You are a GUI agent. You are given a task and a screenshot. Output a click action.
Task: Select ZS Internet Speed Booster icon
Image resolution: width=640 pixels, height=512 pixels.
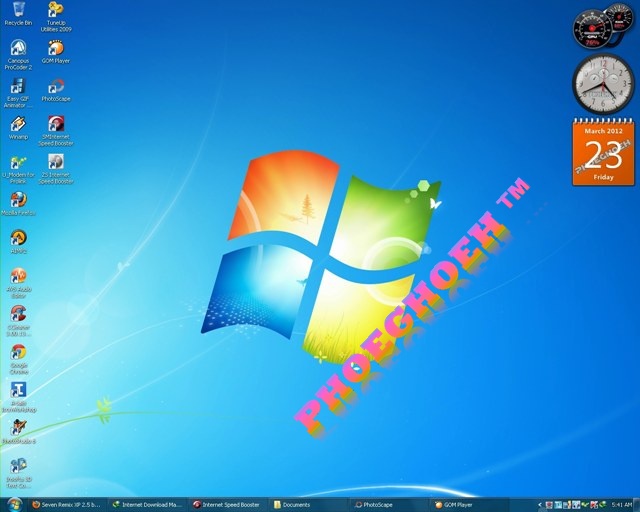coord(56,169)
